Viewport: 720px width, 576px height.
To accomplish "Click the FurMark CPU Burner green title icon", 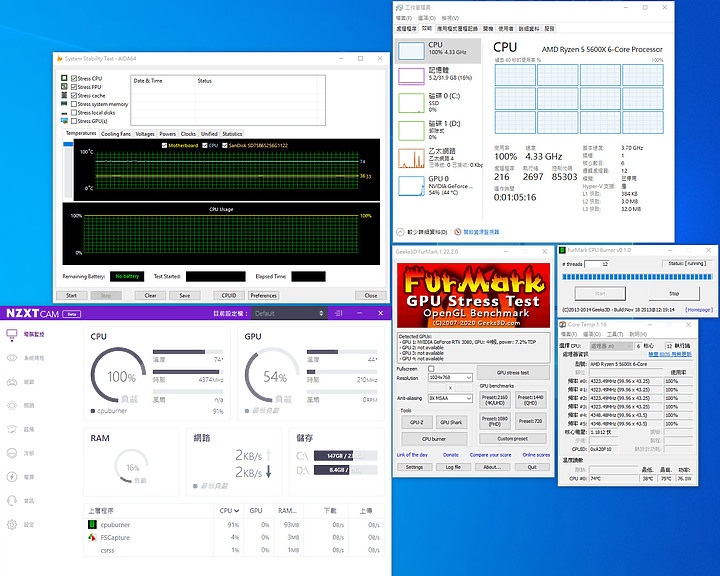I will [562, 250].
